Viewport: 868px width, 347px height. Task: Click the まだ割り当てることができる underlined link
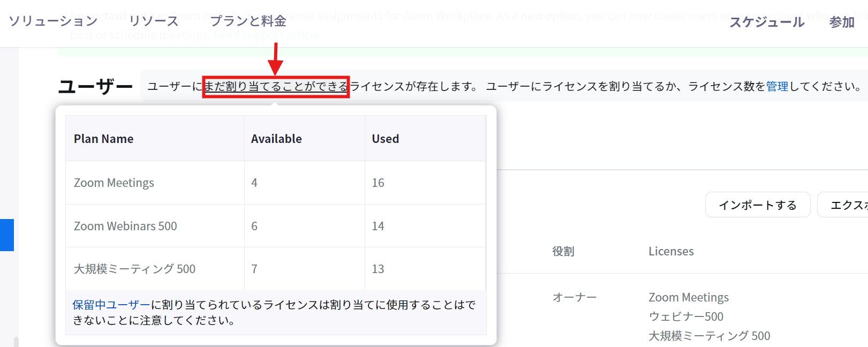click(x=276, y=86)
